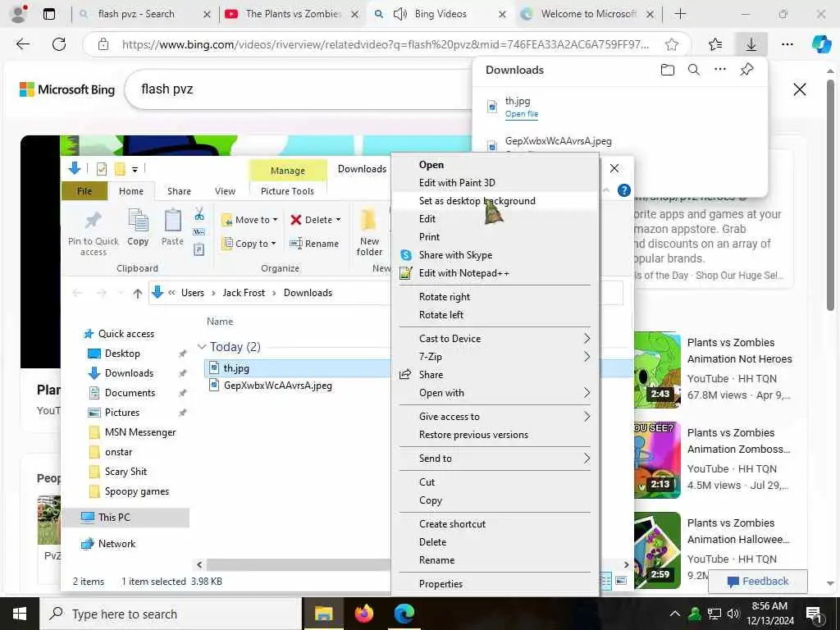Open the File ribbon tab
The image size is (840, 630).
84,191
